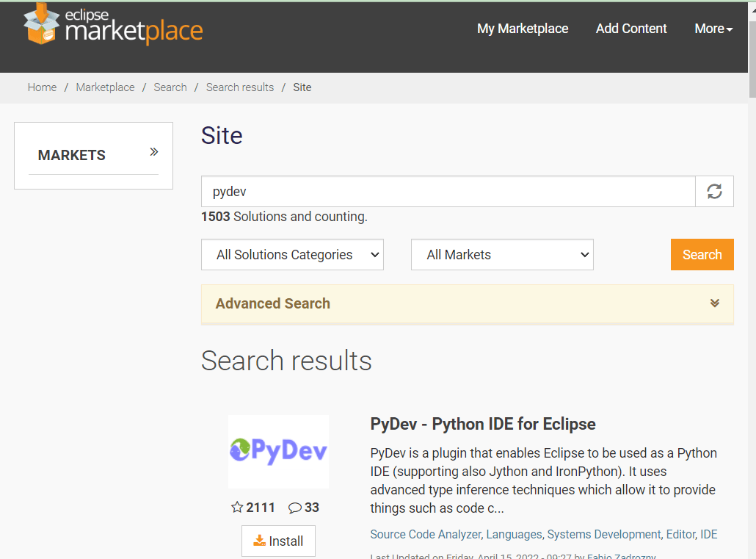Open comments via the speech bubble icon
Screen dimensions: 756x559
point(294,507)
